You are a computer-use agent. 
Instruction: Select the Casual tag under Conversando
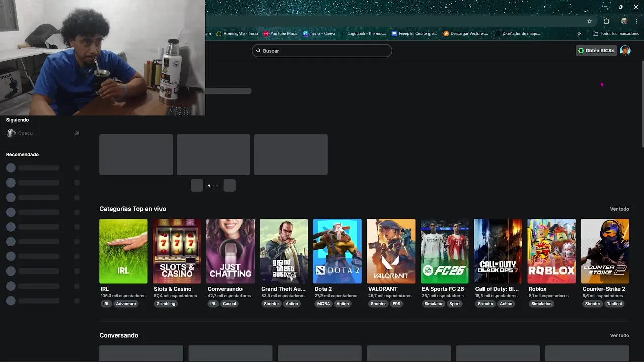tap(229, 304)
